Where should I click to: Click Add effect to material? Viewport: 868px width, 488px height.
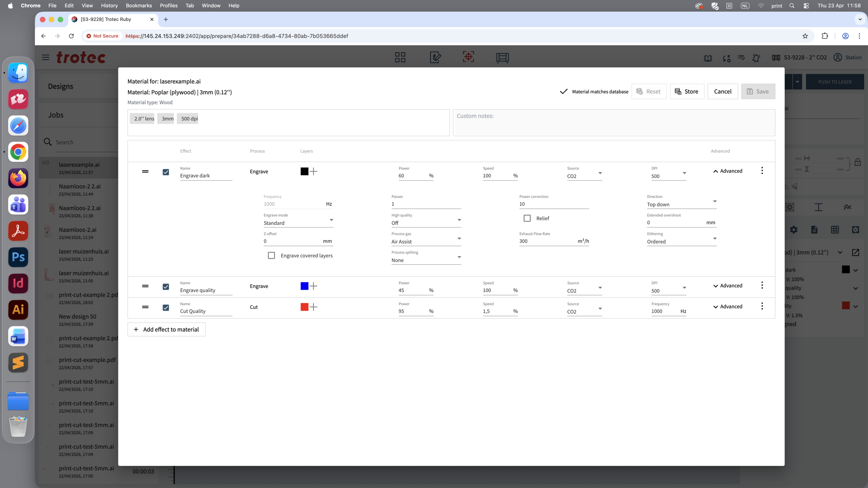point(166,329)
